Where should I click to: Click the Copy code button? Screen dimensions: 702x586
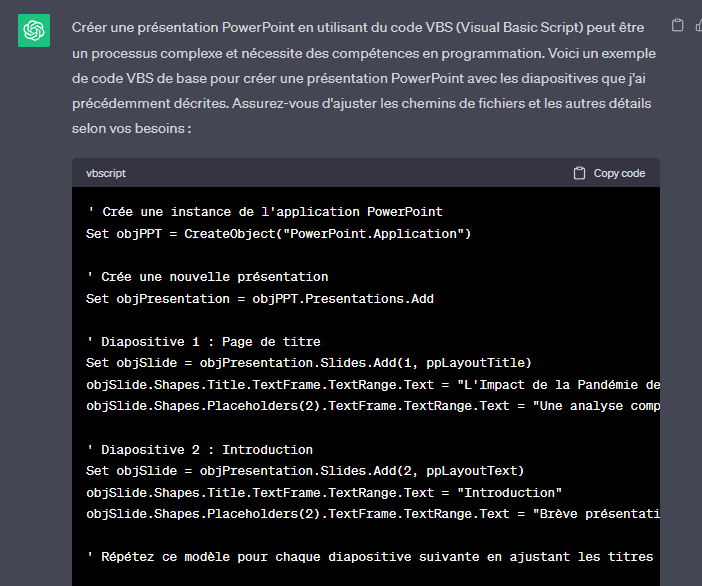609,173
